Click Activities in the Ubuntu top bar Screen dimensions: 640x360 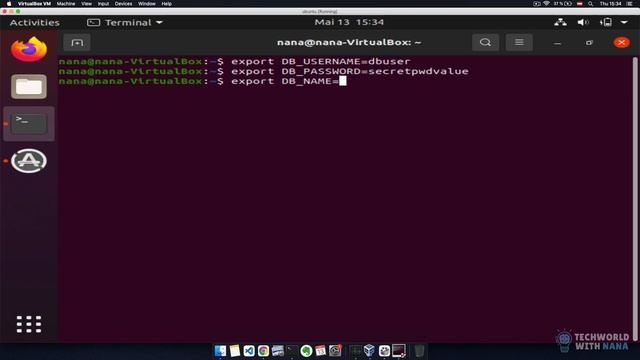35,22
